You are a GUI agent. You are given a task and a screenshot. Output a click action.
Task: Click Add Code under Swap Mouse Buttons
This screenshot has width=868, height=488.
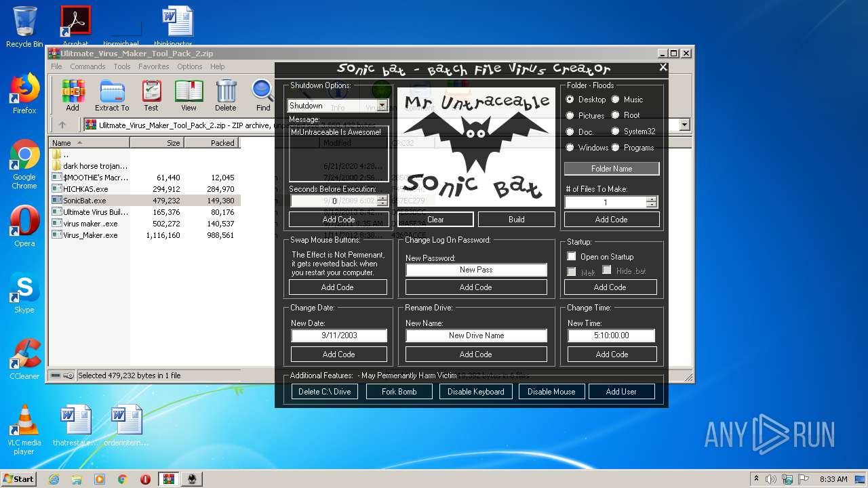click(338, 287)
